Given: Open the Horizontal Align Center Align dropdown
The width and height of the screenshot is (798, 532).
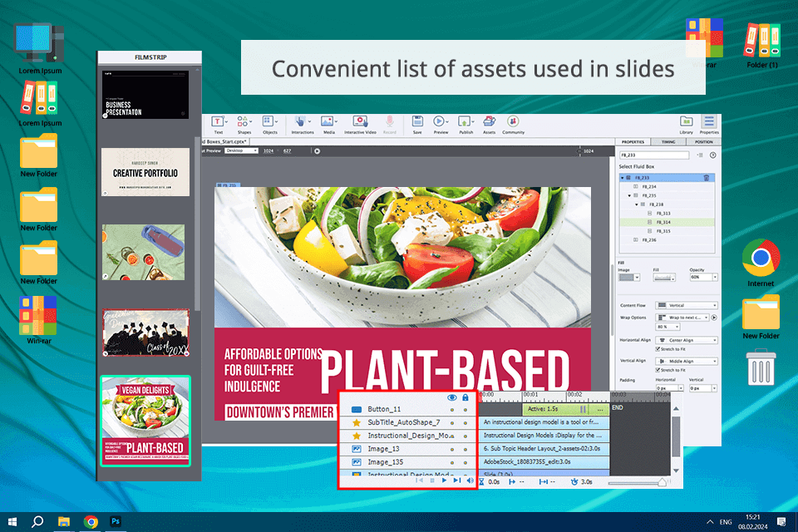Looking at the screenshot, I should [x=687, y=340].
